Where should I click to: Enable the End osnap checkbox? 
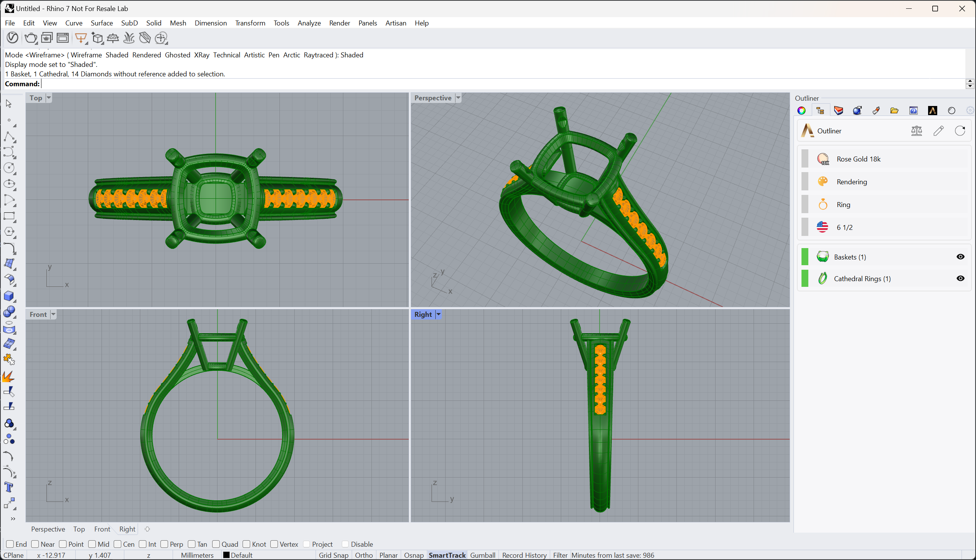click(x=10, y=544)
